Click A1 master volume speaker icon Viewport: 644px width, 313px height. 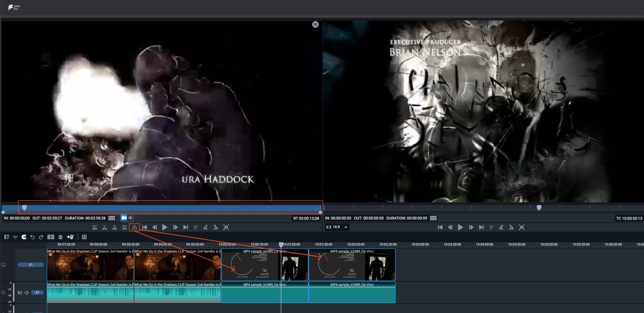coord(3,293)
